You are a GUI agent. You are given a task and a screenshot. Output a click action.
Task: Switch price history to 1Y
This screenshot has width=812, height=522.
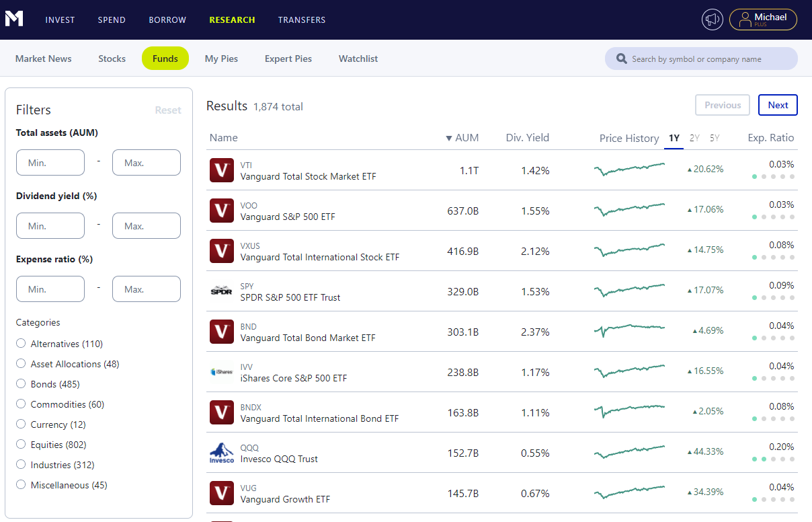[x=674, y=138]
